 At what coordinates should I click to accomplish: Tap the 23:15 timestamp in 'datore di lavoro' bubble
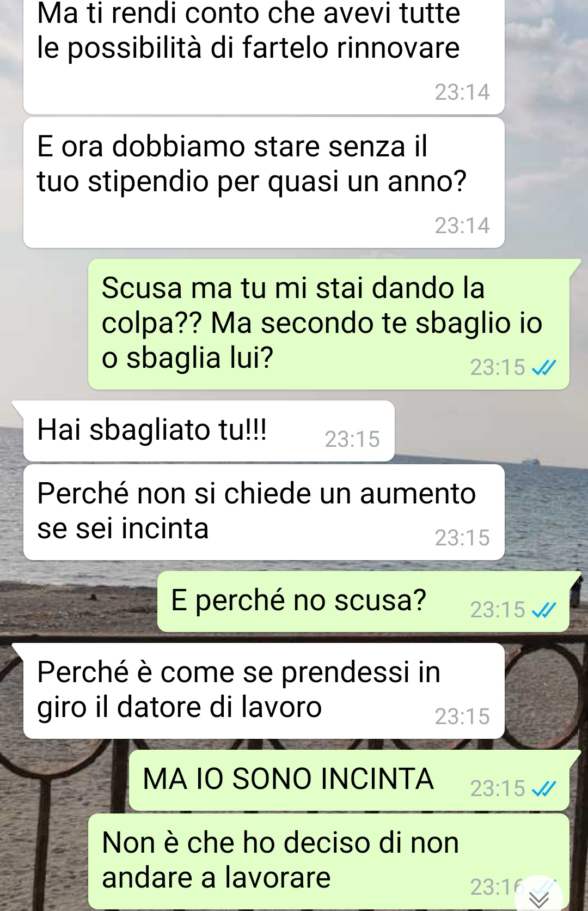(x=462, y=716)
